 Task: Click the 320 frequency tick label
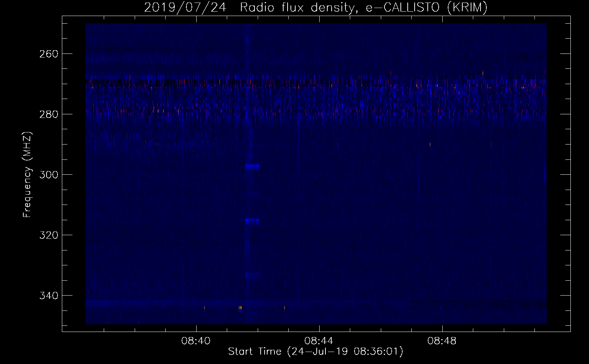[48, 235]
